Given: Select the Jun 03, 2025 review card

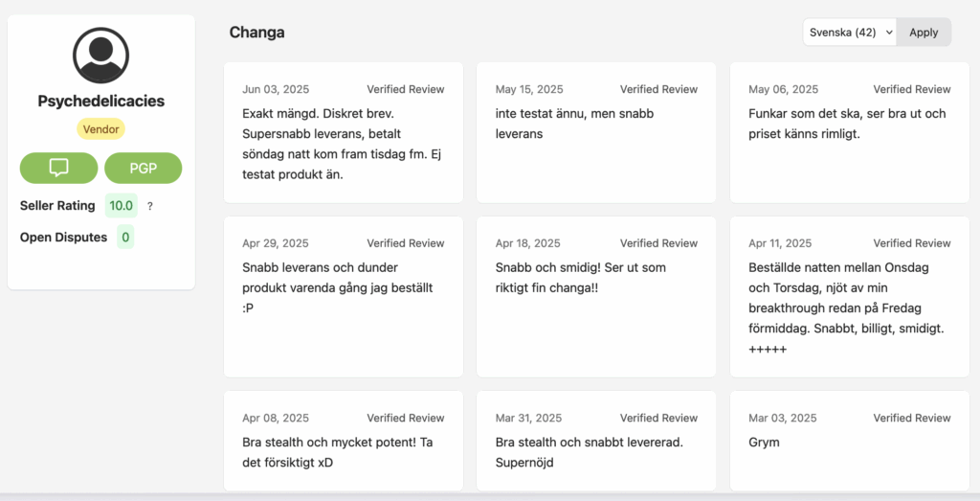Looking at the screenshot, I should [343, 132].
